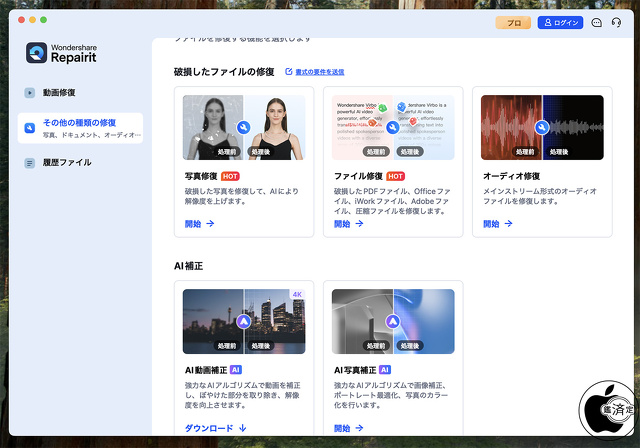The image size is (640, 448).
Task: Start 写真修復 via its 開始 link
Action: click(199, 224)
